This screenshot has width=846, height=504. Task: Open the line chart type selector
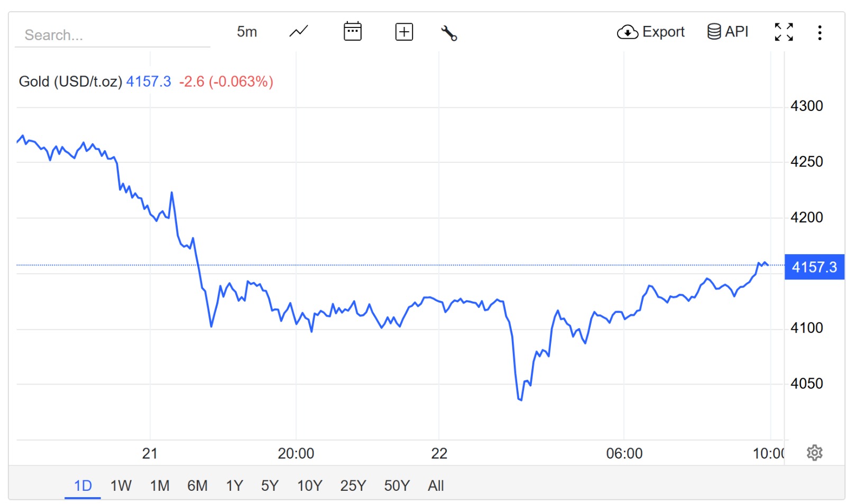299,32
